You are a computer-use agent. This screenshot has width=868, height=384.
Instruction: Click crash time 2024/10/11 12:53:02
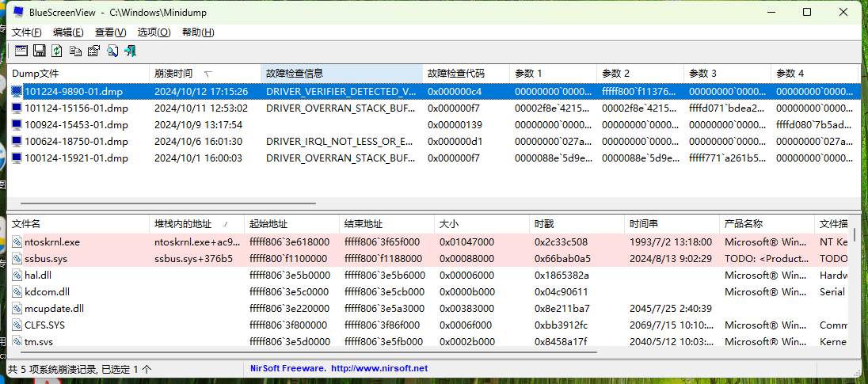[201, 108]
